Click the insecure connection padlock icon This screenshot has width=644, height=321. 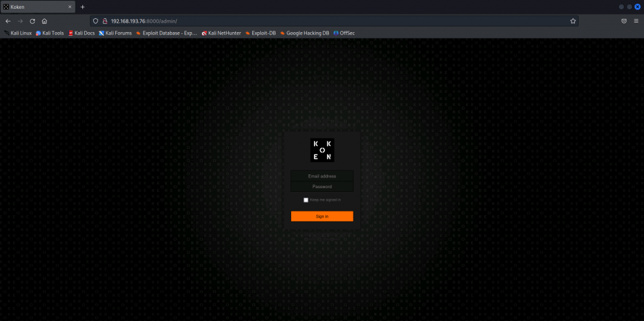[x=105, y=21]
